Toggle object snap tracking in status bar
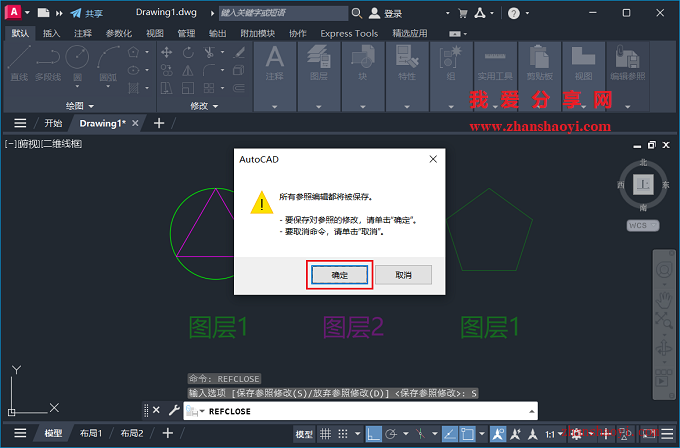Image resolution: width=680 pixels, height=448 pixels. [450, 434]
